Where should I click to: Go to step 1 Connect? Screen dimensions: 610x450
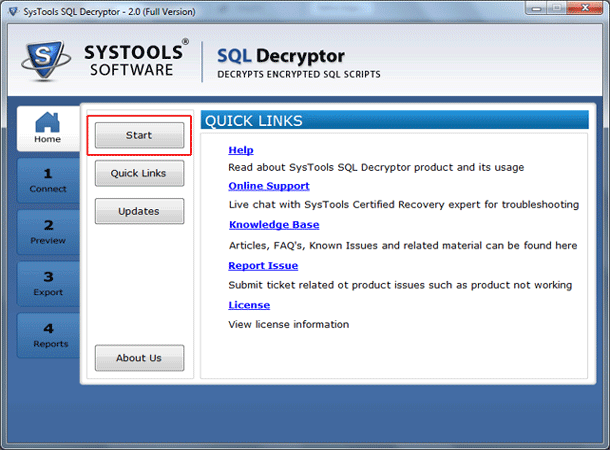48,180
